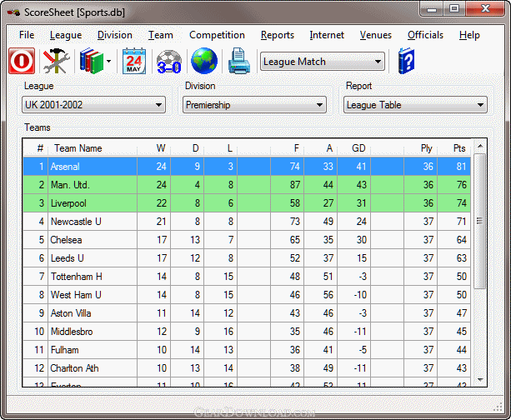Click the resize grip in status bar
This screenshot has height=420, width=511.
[x=498, y=407]
